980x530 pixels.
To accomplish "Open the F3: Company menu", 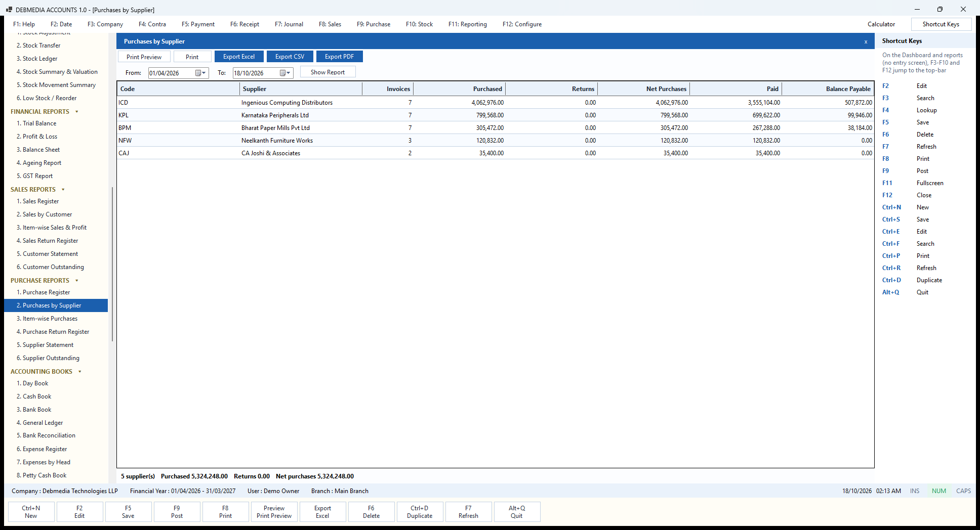I will click(105, 24).
